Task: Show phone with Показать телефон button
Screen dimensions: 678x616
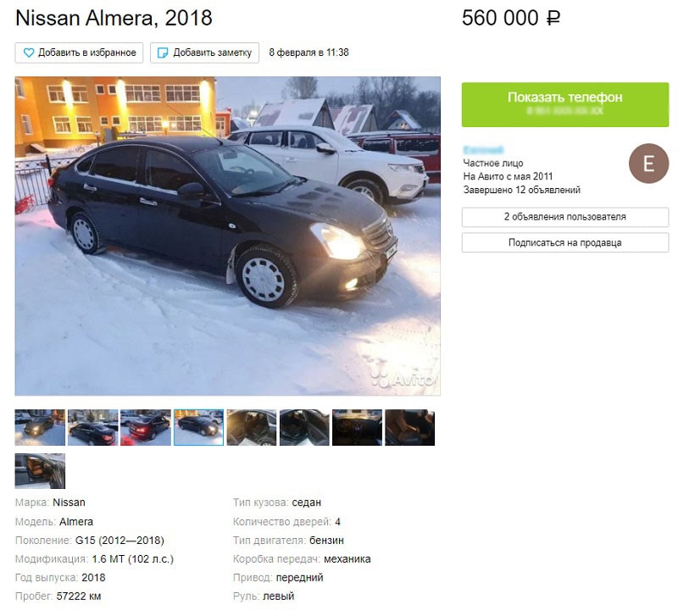Action: click(x=565, y=104)
